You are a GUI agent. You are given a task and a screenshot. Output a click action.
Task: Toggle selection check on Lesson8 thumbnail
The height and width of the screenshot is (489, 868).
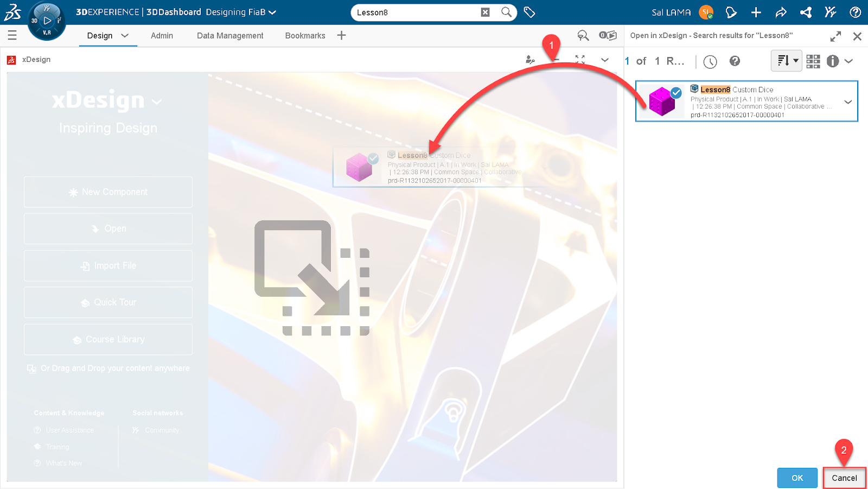[676, 93]
